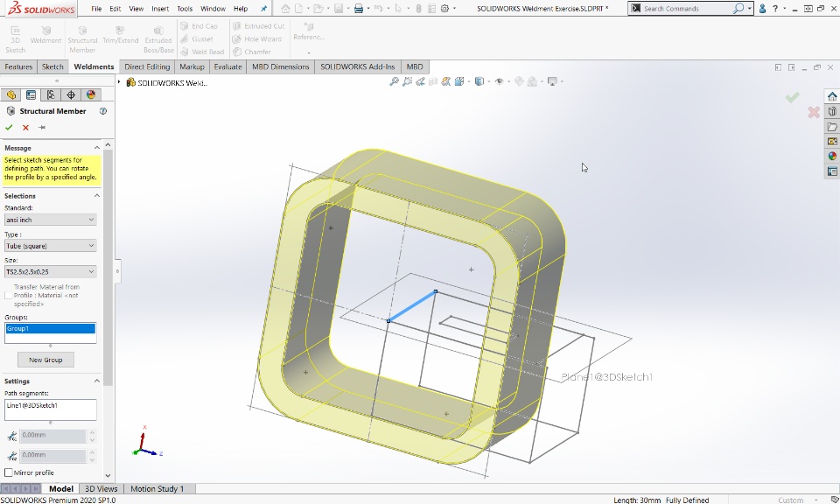The image size is (840, 504).
Task: Click the Zoom to Area icon
Action: click(408, 81)
